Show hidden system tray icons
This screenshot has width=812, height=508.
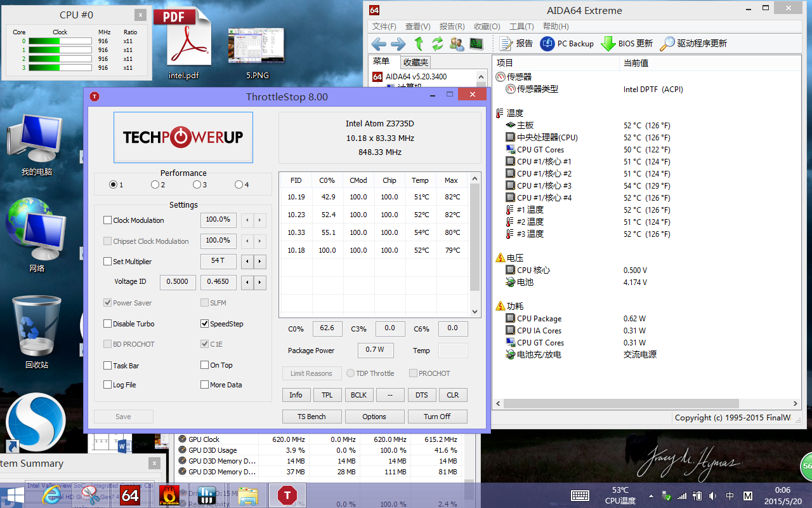651,496
